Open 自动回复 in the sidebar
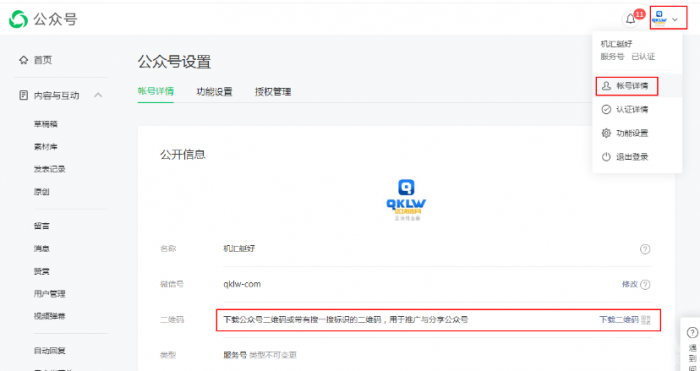This screenshot has height=371, width=700. [50, 350]
